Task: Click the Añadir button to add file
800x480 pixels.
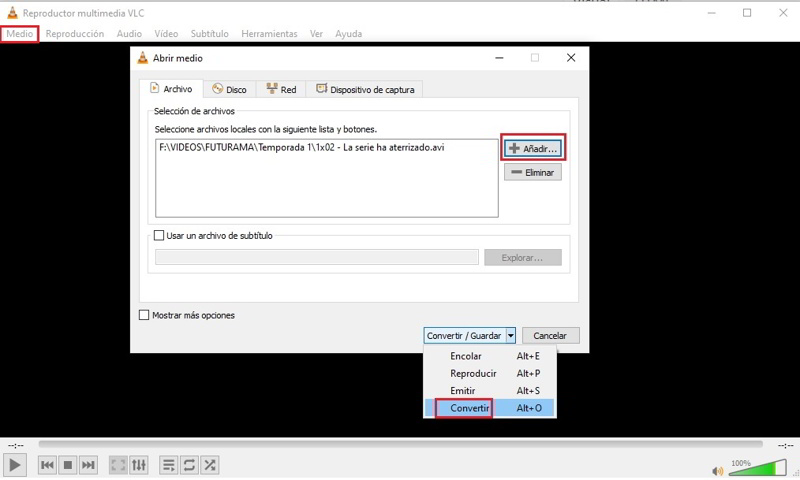Action: 533,148
